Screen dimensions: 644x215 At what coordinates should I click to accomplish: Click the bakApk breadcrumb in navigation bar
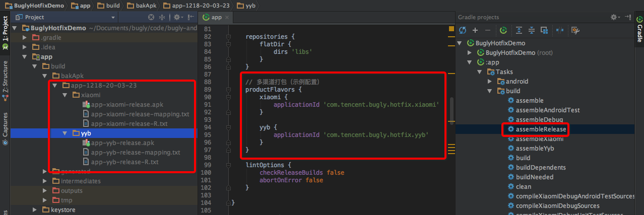[142, 5]
